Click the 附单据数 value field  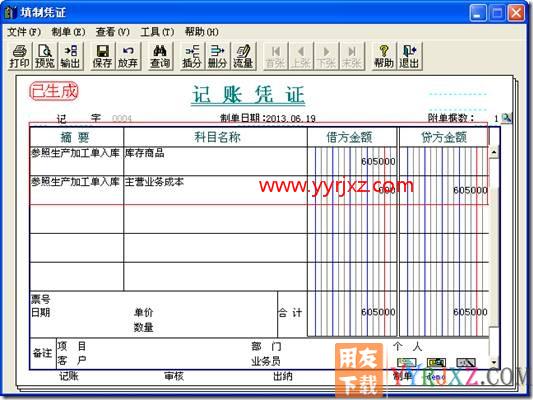(496, 118)
